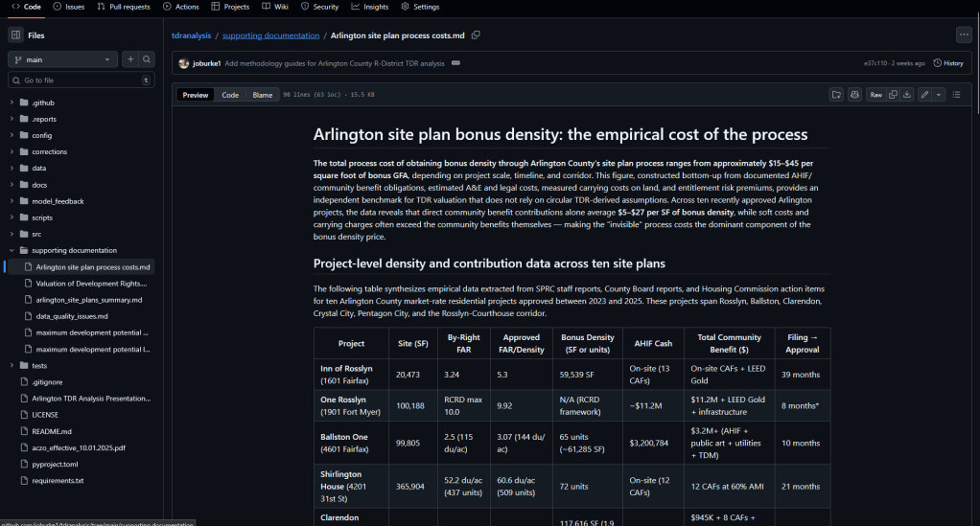This screenshot has width=980, height=526.
Task: Switch to Code view toggle
Action: [230, 95]
